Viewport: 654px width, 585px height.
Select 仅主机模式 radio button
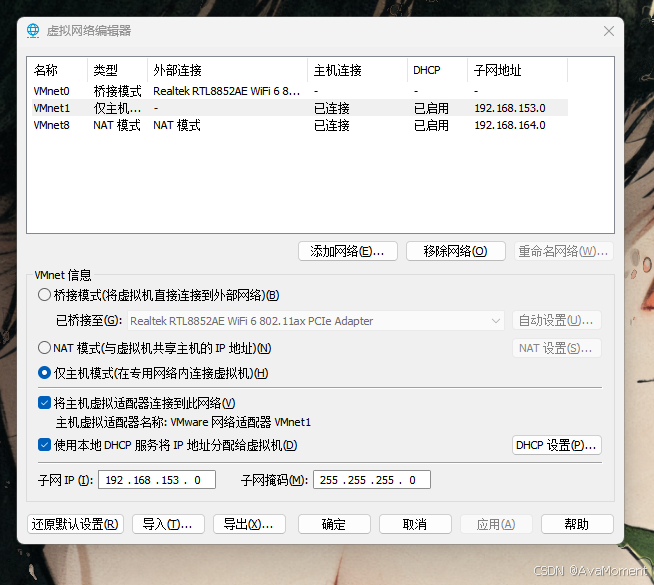44,373
